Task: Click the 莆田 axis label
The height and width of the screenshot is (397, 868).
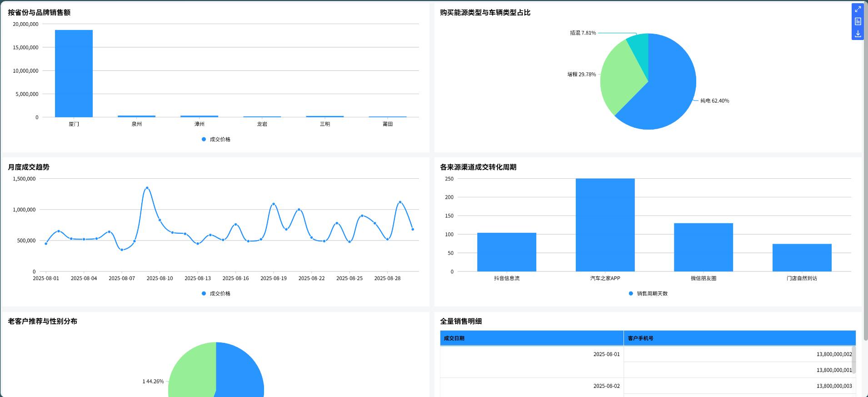Action: click(388, 124)
